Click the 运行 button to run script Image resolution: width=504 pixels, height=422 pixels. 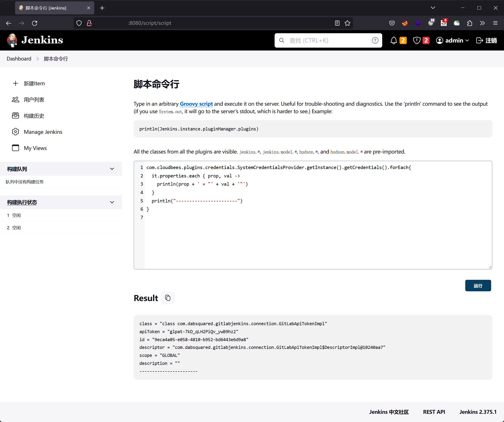coord(478,285)
